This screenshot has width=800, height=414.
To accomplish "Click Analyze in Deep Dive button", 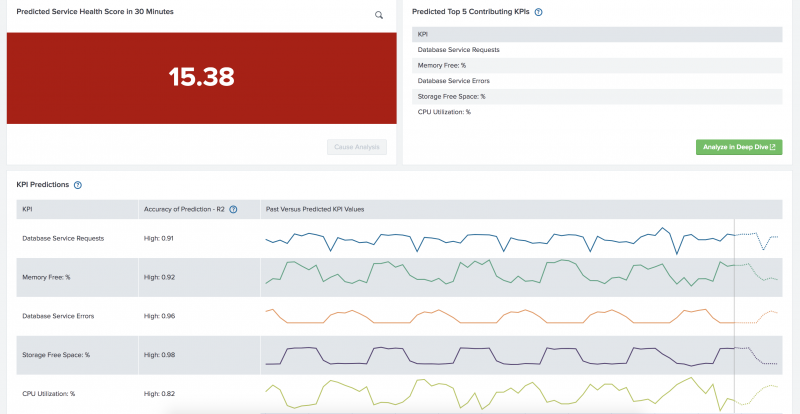I will 739,147.
